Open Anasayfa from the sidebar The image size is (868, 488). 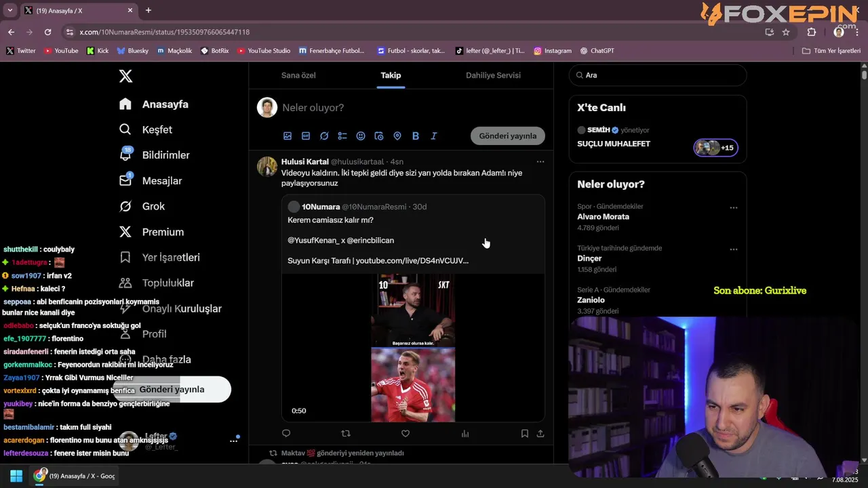point(154,104)
